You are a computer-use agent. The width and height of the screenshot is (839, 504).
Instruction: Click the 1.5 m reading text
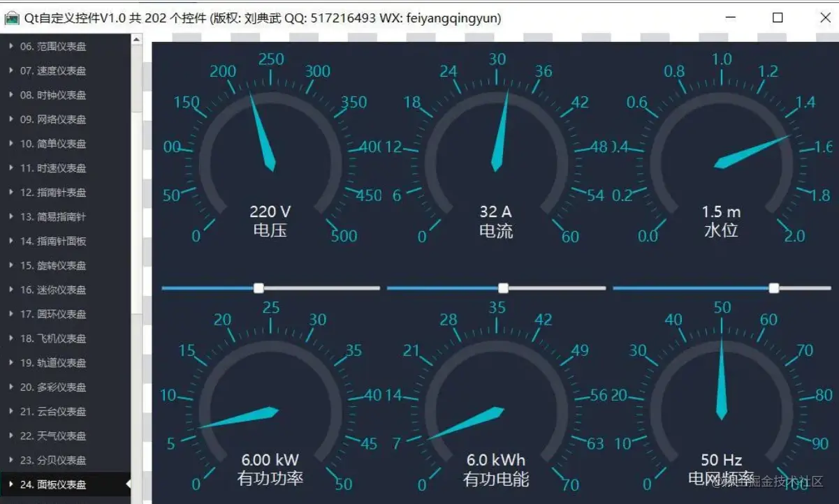[722, 212]
